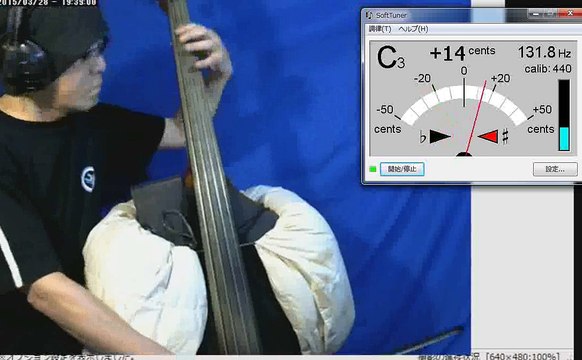
Task: Open the ヘルプ(H) menu in SoftTuner
Action: (x=413, y=29)
